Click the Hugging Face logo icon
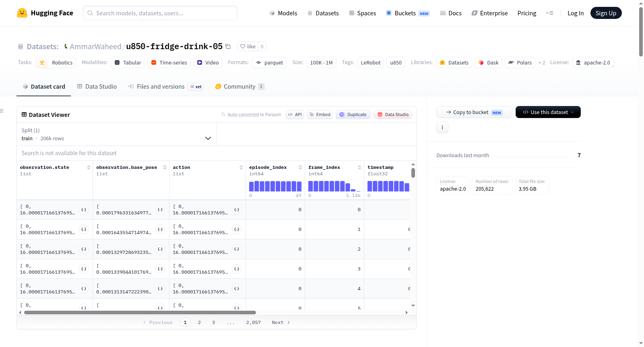 (x=22, y=13)
